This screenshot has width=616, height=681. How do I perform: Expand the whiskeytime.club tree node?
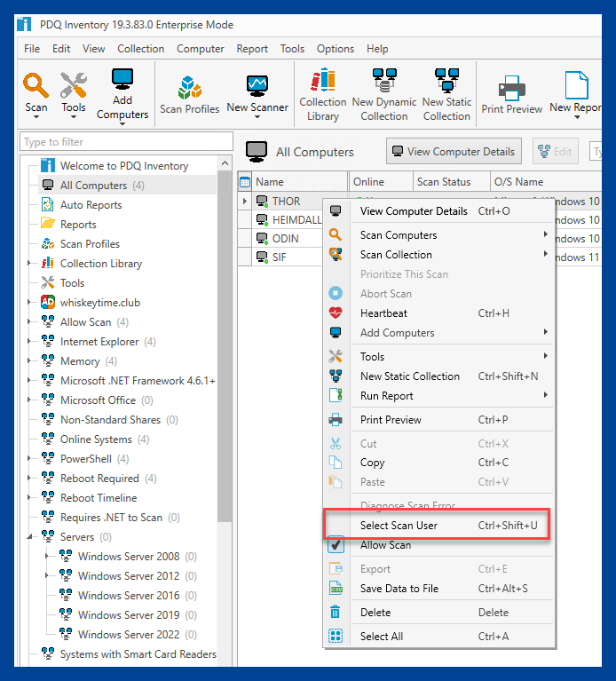point(28,302)
